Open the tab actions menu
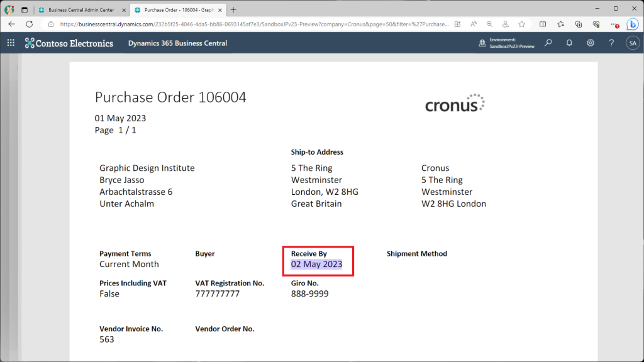Screen dimensions: 644x362 [25, 10]
